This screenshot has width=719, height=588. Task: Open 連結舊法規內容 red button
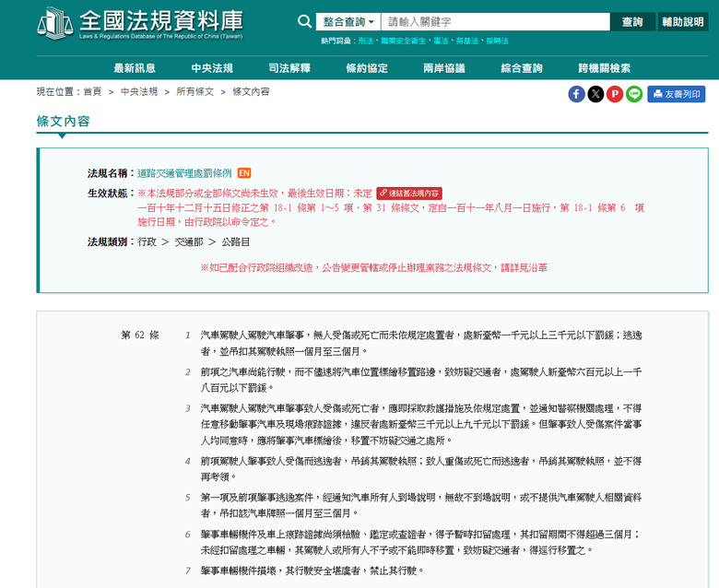click(409, 194)
